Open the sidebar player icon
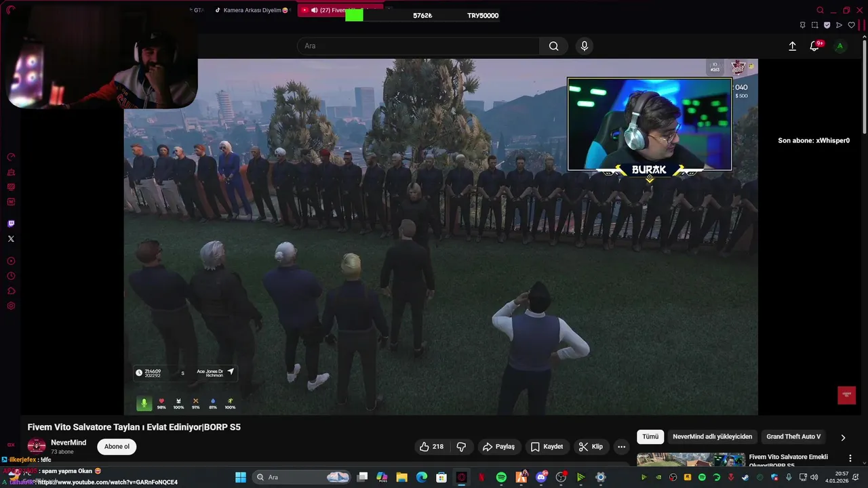868x488 pixels. pos(11,261)
